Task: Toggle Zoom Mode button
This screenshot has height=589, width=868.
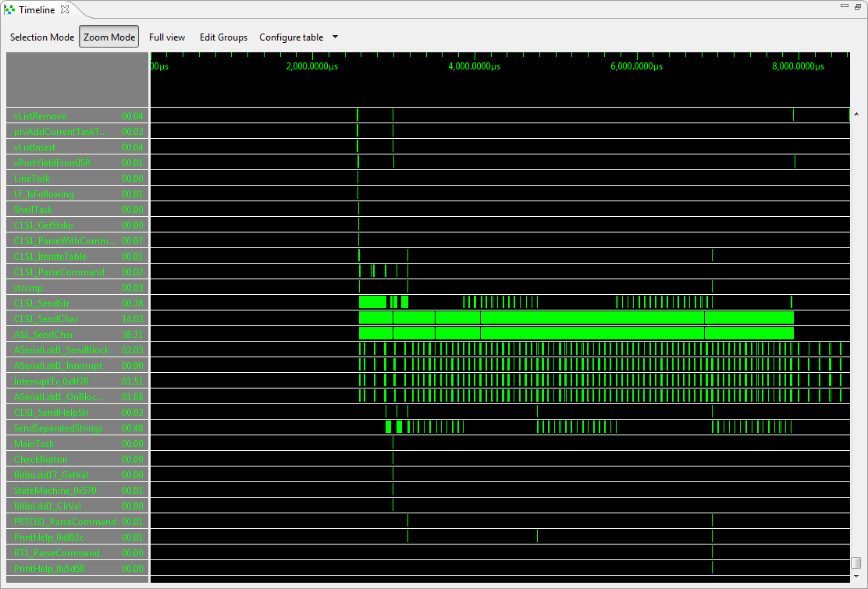Action: pos(108,37)
